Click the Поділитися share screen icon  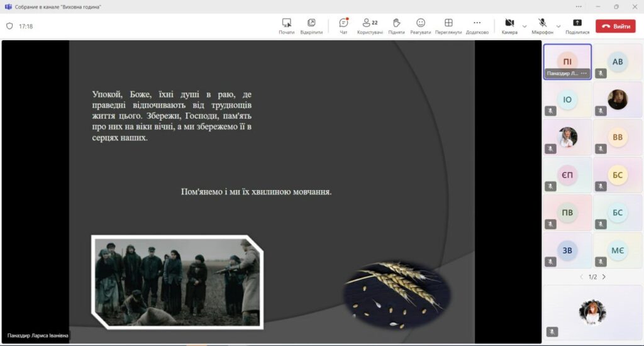point(577,23)
